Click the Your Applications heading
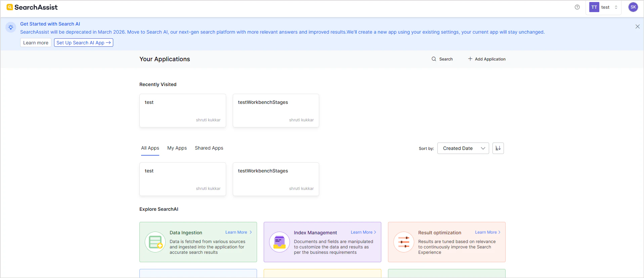 click(x=165, y=59)
